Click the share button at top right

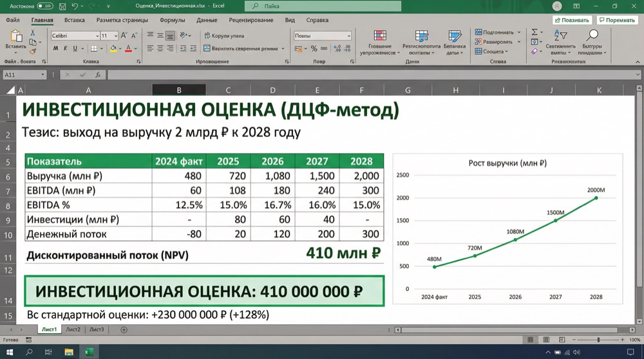[x=572, y=20]
